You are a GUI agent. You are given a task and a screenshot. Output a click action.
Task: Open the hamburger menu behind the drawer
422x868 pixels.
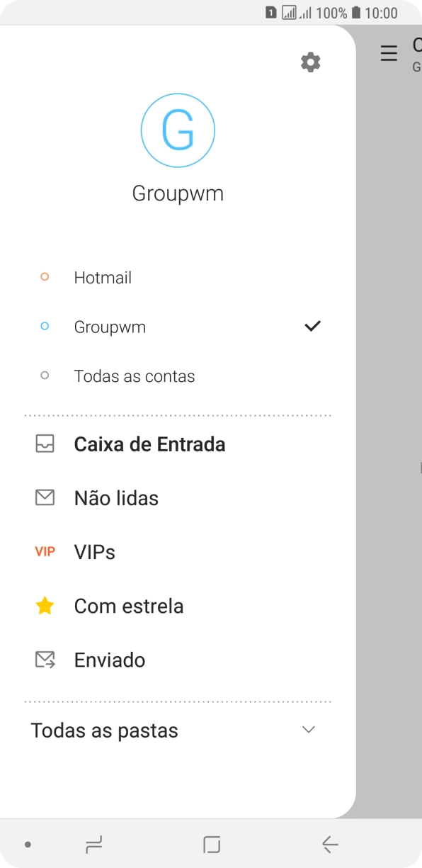point(389,53)
